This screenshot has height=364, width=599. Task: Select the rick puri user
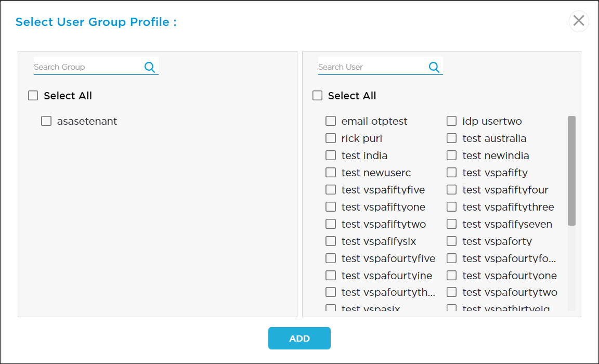point(331,138)
